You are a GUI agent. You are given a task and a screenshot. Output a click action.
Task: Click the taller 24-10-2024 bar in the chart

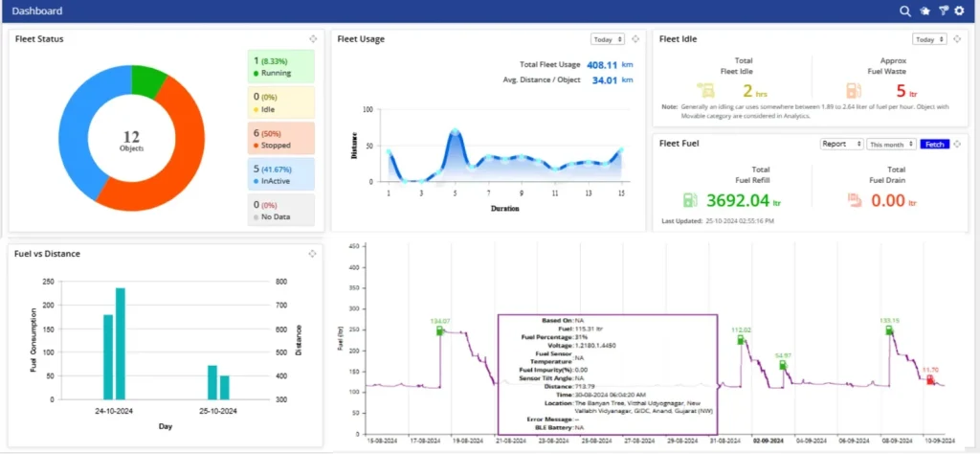[x=121, y=343]
